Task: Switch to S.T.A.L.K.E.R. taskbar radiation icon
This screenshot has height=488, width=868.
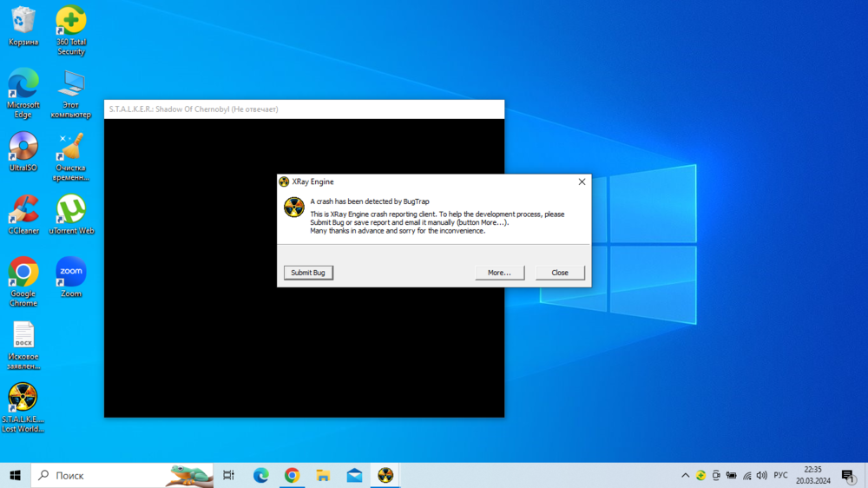Action: (x=385, y=475)
